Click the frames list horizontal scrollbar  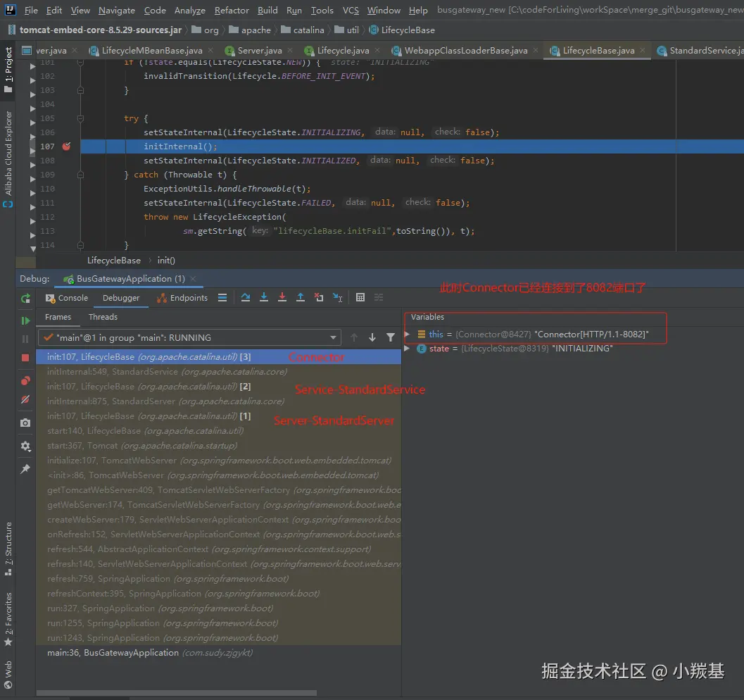tap(177, 693)
